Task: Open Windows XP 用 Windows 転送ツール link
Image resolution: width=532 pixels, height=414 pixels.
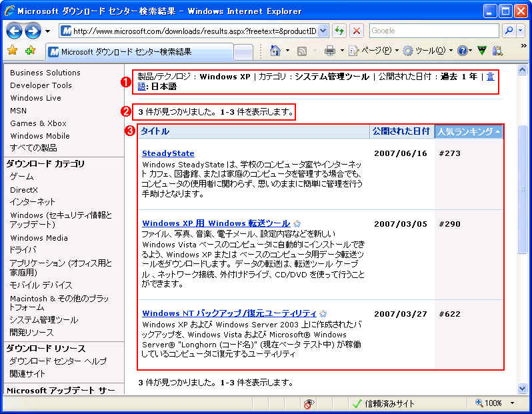Action: click(216, 223)
